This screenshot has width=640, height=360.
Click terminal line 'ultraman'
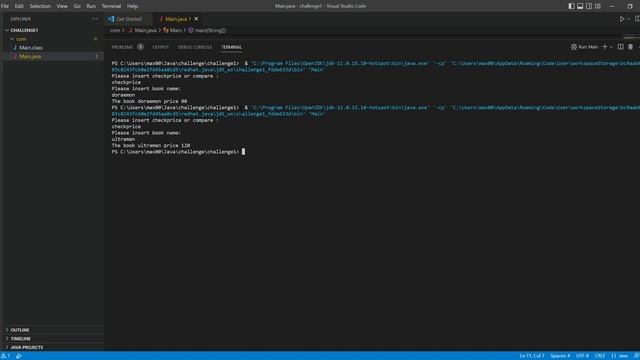pos(123,139)
